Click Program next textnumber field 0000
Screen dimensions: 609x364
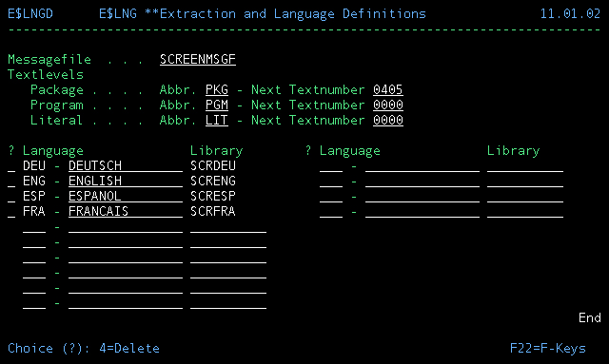pyautogui.click(x=388, y=105)
